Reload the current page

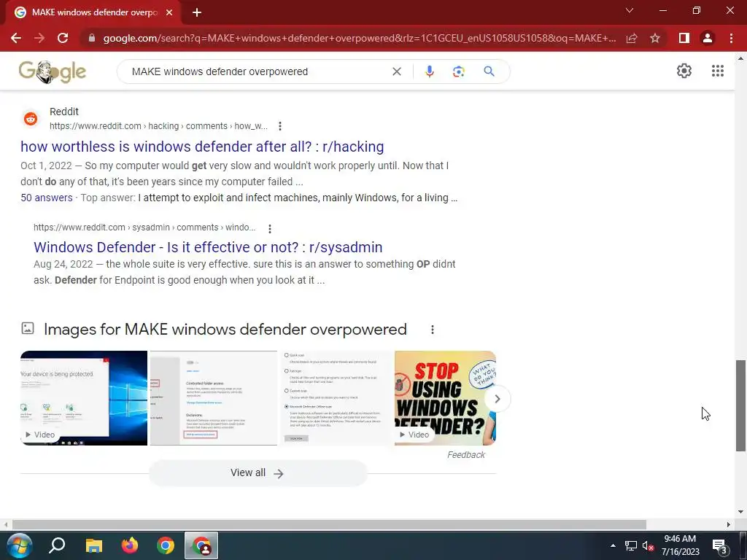click(63, 38)
